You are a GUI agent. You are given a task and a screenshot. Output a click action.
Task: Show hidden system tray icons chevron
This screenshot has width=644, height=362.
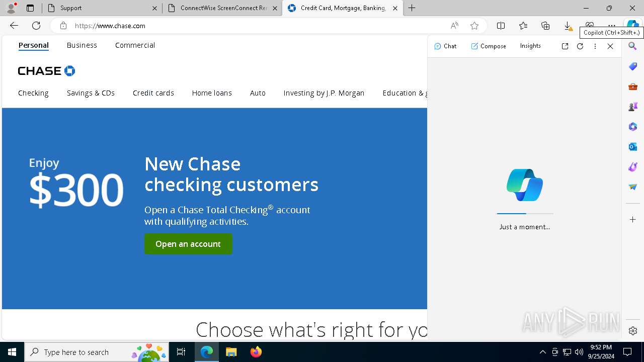[x=542, y=352]
